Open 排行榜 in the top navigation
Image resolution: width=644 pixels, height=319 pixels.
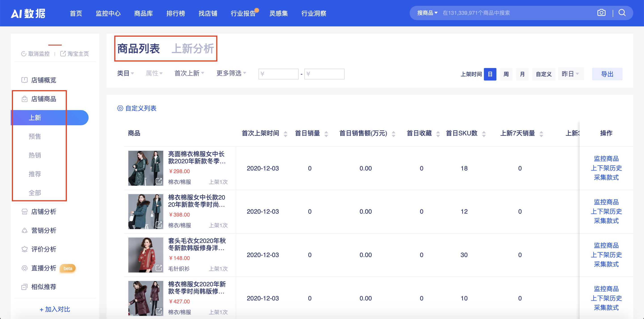pyautogui.click(x=176, y=13)
